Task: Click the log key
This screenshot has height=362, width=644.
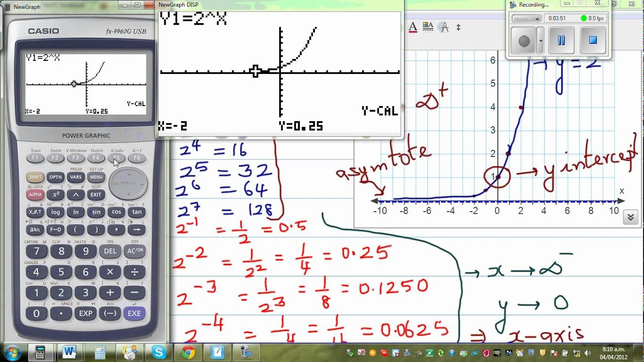Action: [55, 212]
